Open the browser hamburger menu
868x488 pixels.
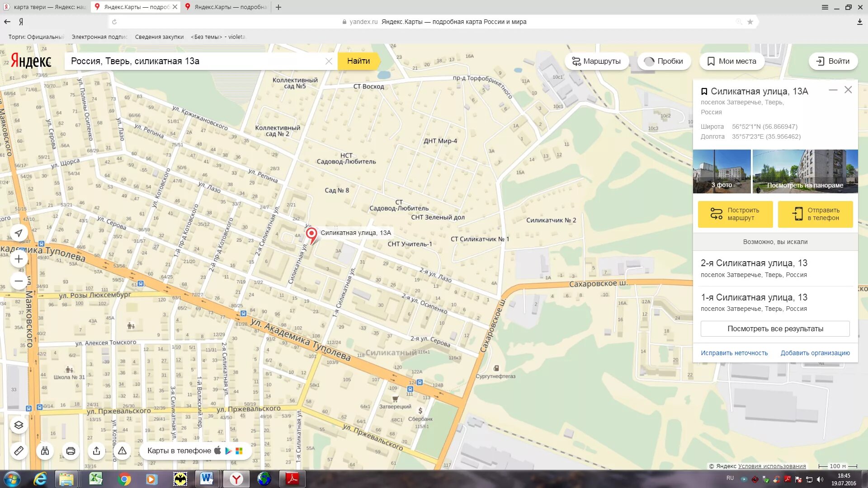[x=825, y=7]
